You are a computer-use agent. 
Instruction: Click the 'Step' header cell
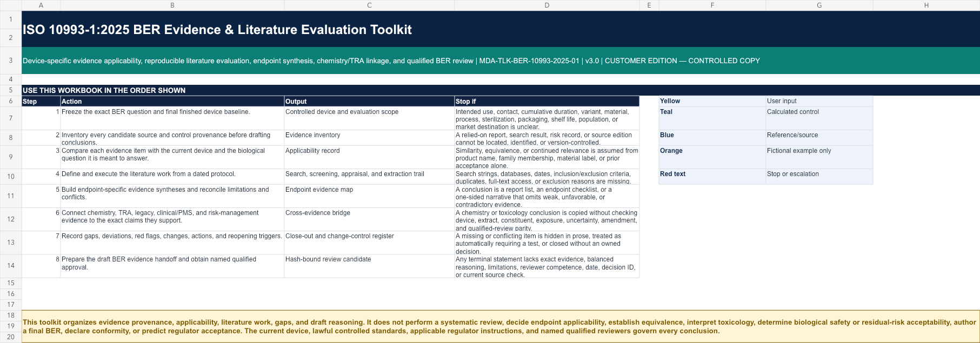[41, 101]
